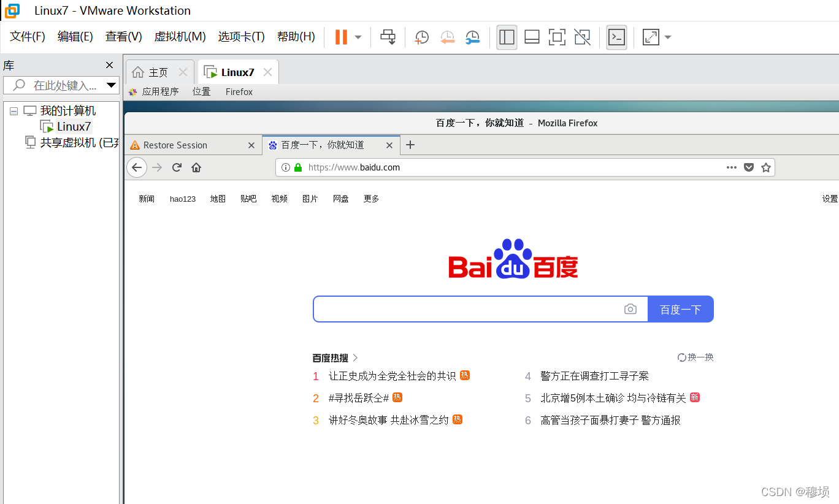Close the Linux7 VM tab
Screen dimensions: 839x504
pos(267,72)
